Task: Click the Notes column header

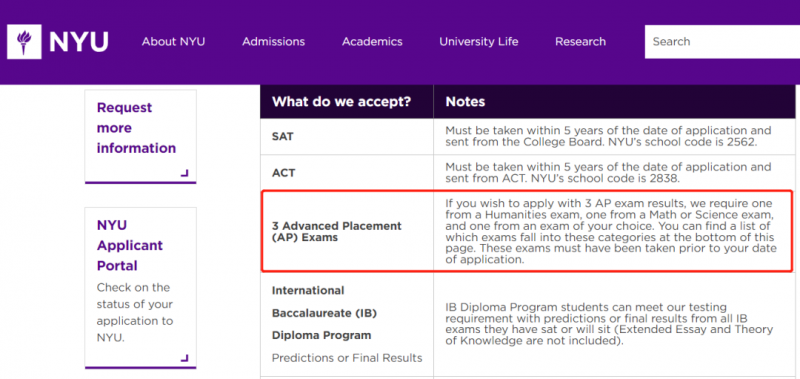Action: [x=465, y=102]
